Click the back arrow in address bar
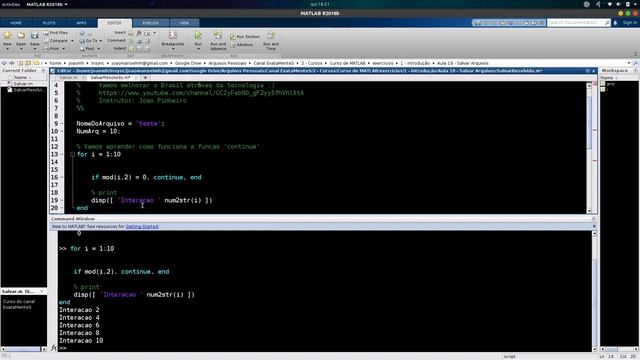Image resolution: width=640 pixels, height=360 pixels. 4,63
